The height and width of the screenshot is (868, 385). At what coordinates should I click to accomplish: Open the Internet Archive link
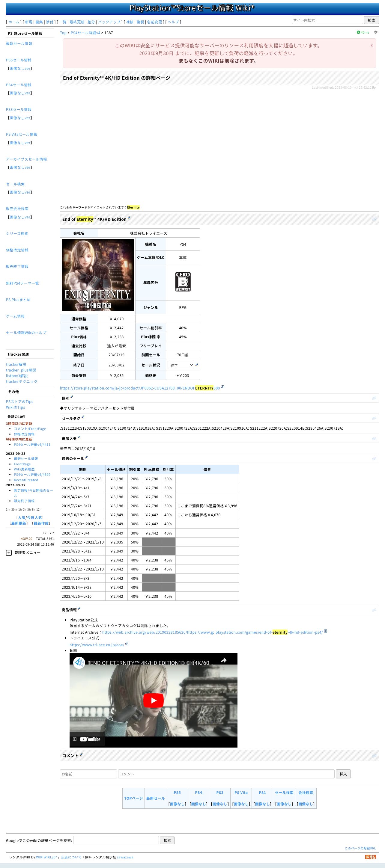click(x=212, y=632)
